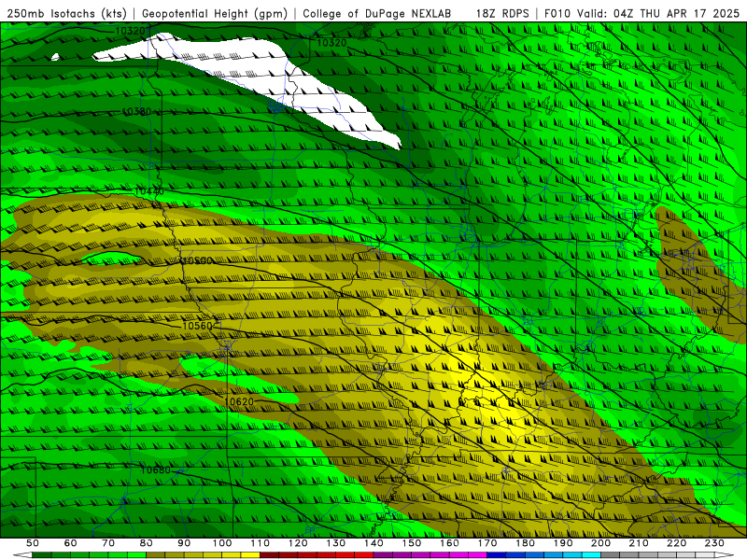747x560 pixels.
Task: Click the "Geopotential Height (gpm)" header label
Action: 215,14
